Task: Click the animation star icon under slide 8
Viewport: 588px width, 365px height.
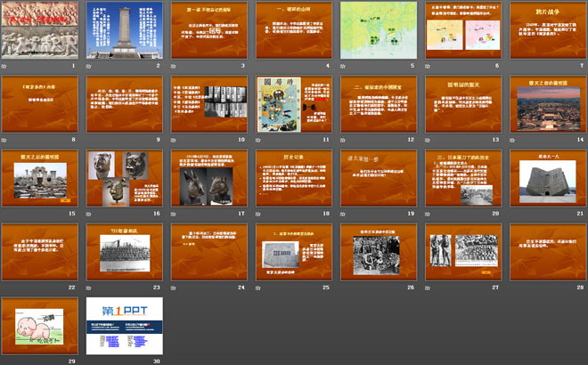Action: [x=4, y=140]
